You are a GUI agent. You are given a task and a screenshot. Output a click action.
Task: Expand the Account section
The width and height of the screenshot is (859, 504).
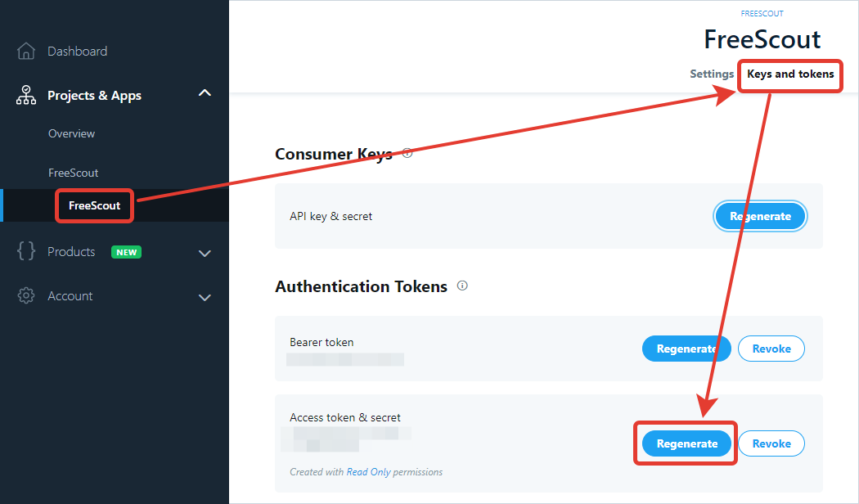tap(204, 298)
